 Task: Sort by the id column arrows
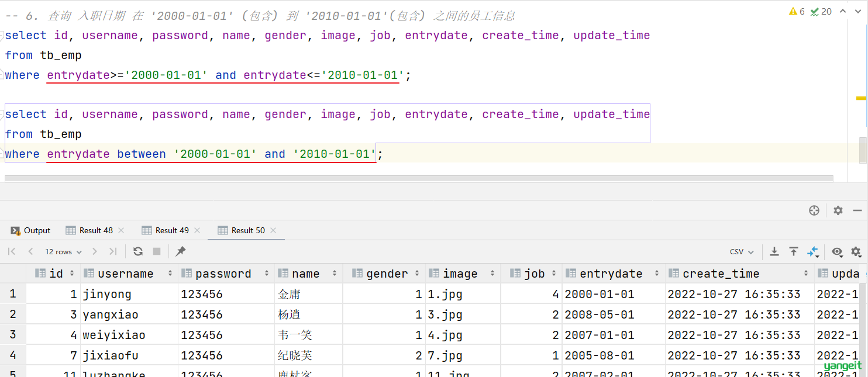tap(72, 274)
